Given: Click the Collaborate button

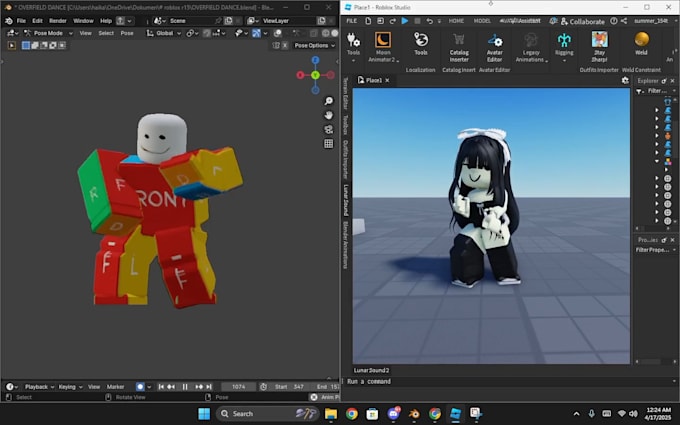Looking at the screenshot, I should point(582,21).
